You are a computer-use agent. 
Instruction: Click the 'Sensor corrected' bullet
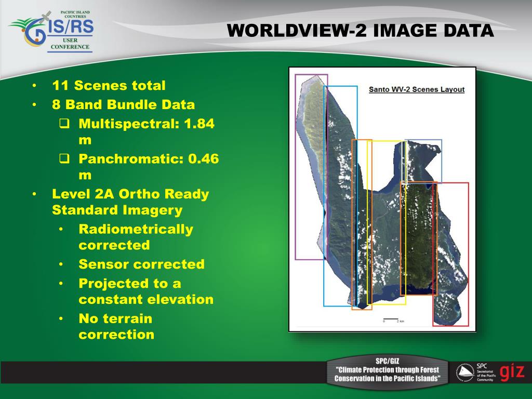141,264
